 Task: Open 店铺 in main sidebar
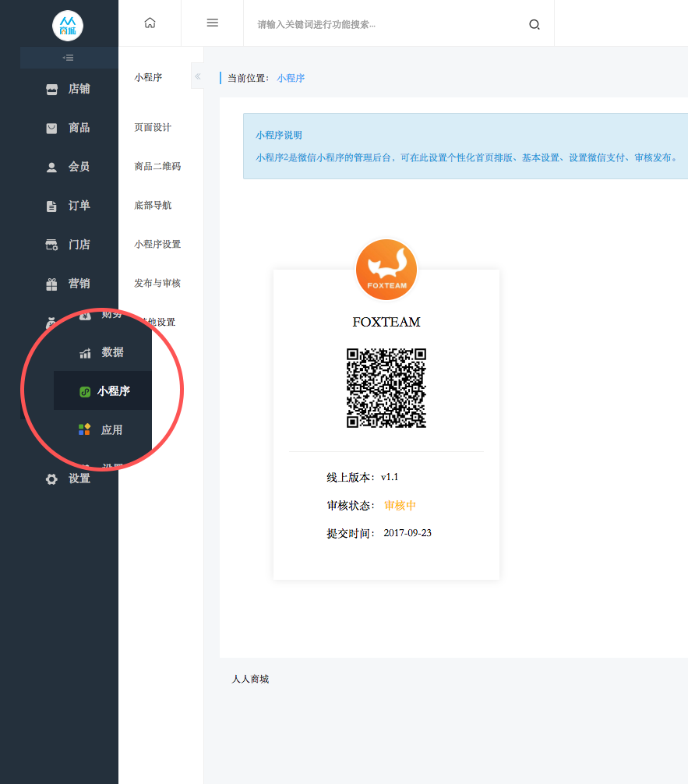tap(79, 89)
